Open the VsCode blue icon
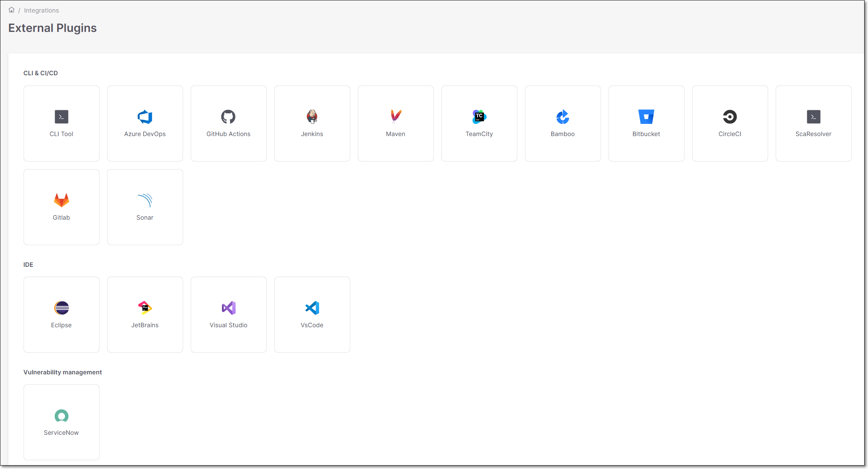The height and width of the screenshot is (469, 868). click(x=312, y=308)
